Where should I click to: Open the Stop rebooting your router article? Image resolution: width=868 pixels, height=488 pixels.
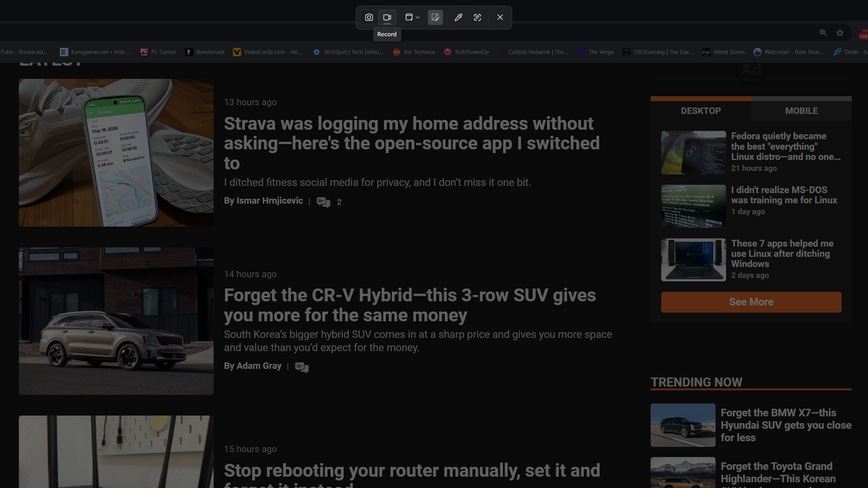tap(412, 475)
